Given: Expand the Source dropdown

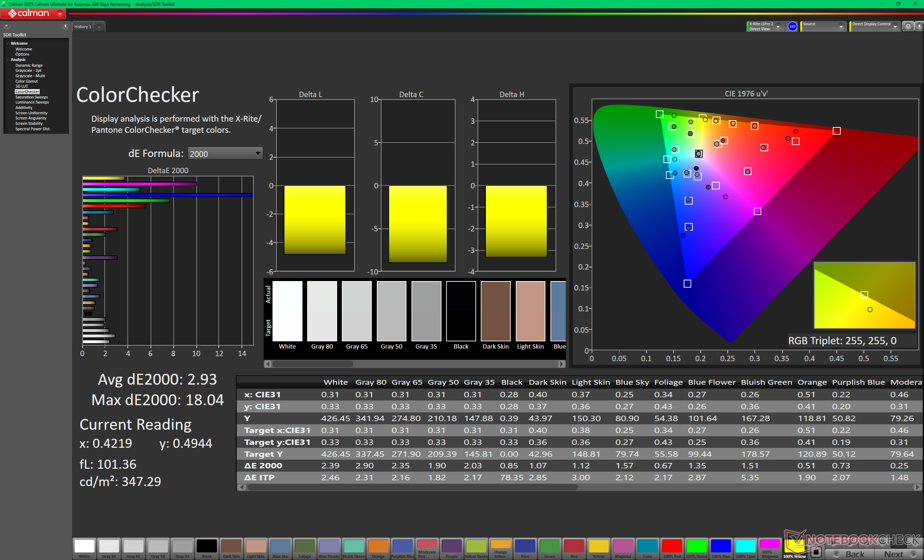Looking at the screenshot, I should [x=841, y=27].
